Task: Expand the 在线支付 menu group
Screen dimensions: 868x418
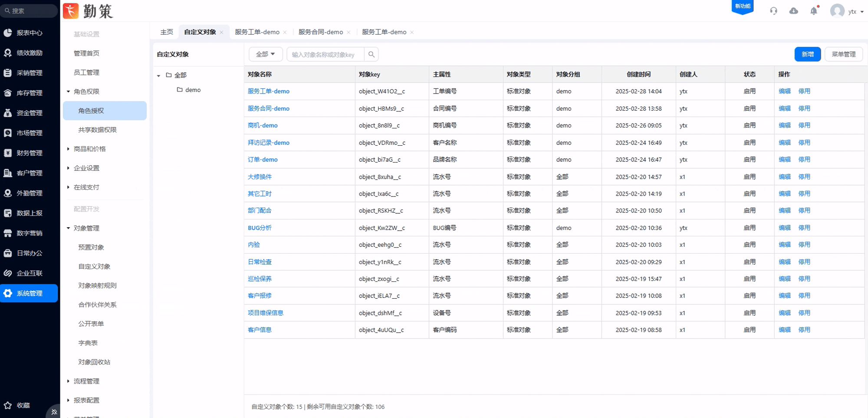Action: point(68,187)
